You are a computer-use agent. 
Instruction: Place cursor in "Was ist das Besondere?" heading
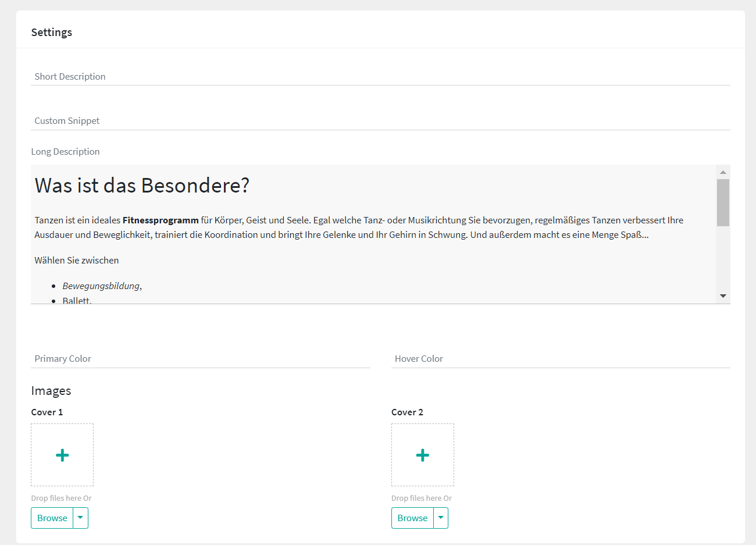point(142,186)
